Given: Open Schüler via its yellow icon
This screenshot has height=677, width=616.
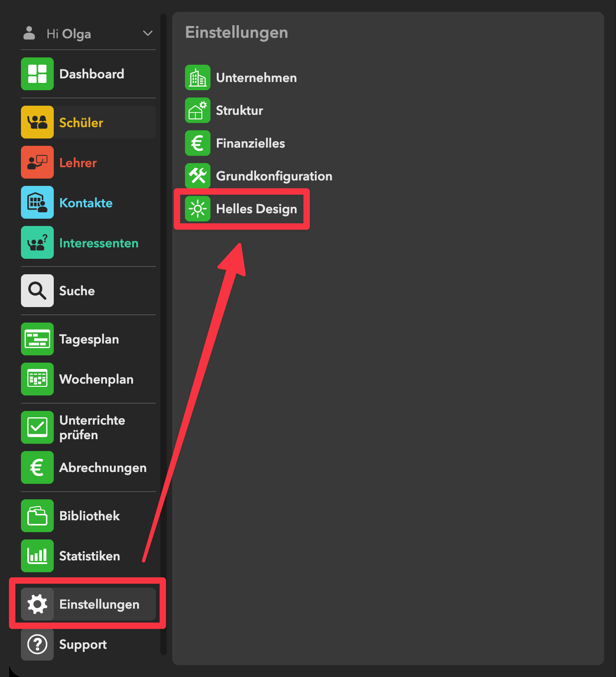Looking at the screenshot, I should point(37,122).
